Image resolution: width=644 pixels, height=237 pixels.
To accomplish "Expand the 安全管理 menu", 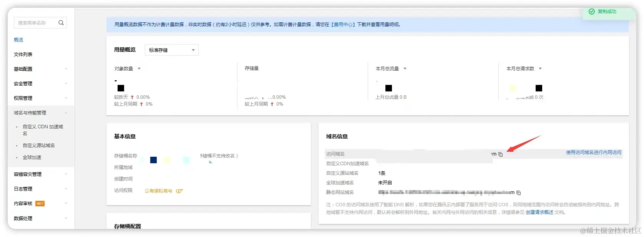I will pos(40,83).
